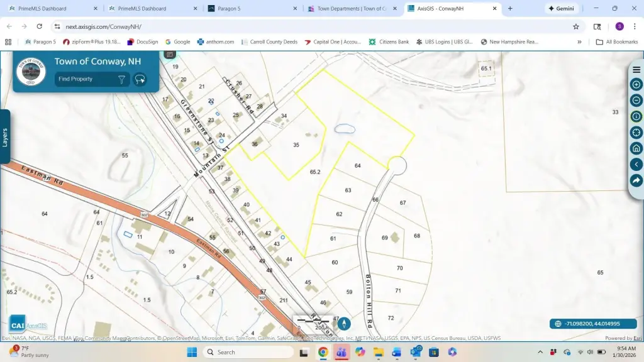644x362 pixels.
Task: Toggle the coordinates display globe button
Action: click(557, 324)
